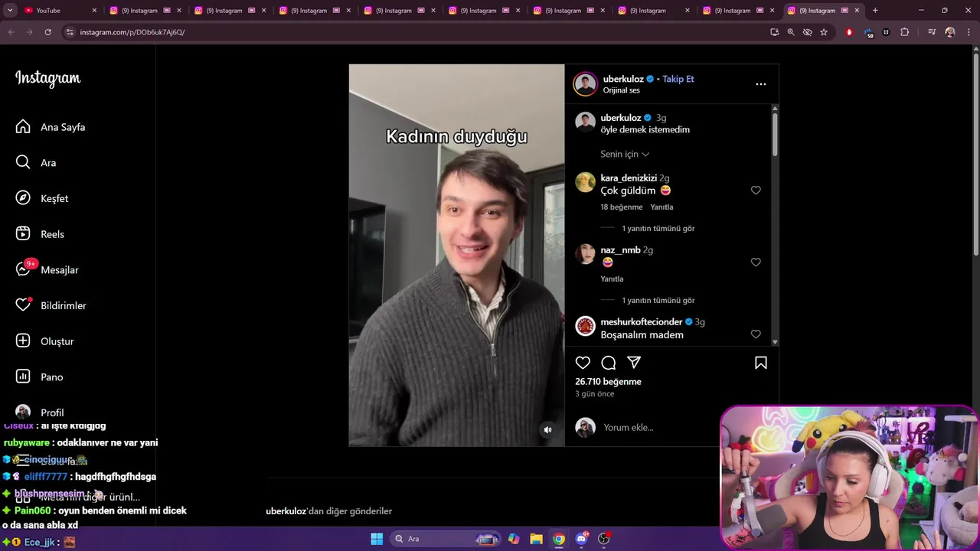
Task: Open Reels from the sidebar
Action: [40, 234]
